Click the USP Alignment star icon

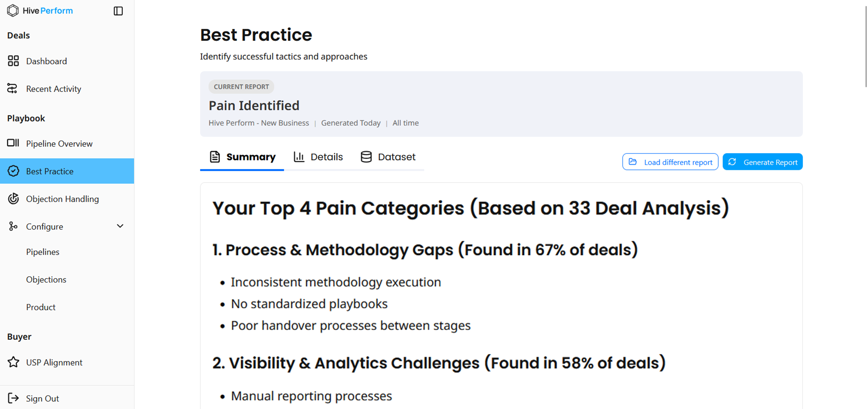13,362
